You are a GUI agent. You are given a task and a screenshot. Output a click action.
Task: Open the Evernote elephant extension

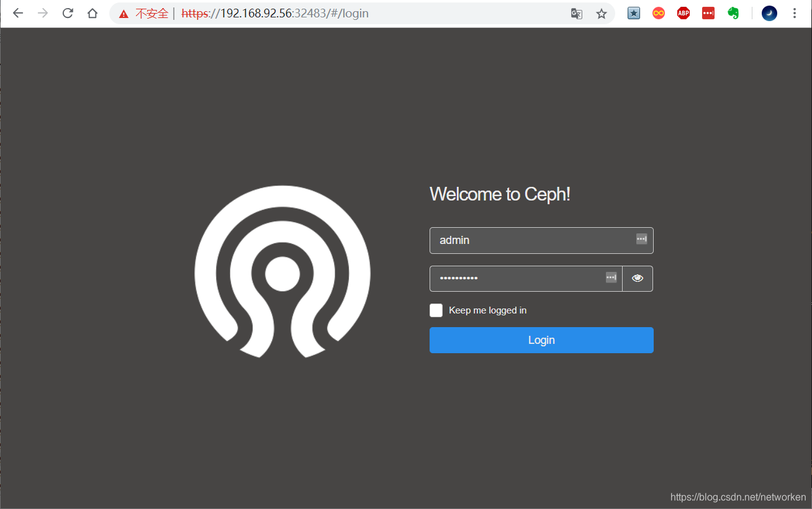tap(733, 13)
